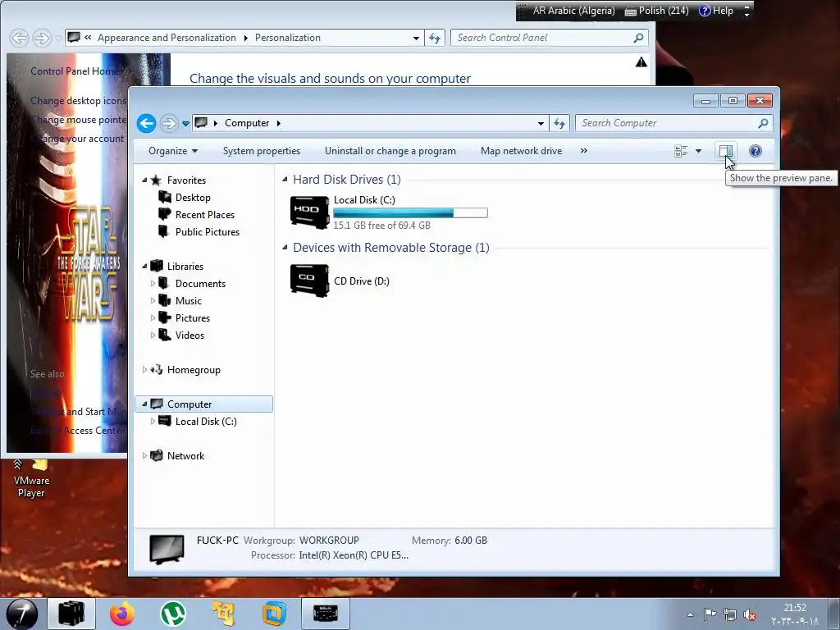Click Personalization breadcrumb in Control Panel
840x630 pixels.
pos(288,38)
